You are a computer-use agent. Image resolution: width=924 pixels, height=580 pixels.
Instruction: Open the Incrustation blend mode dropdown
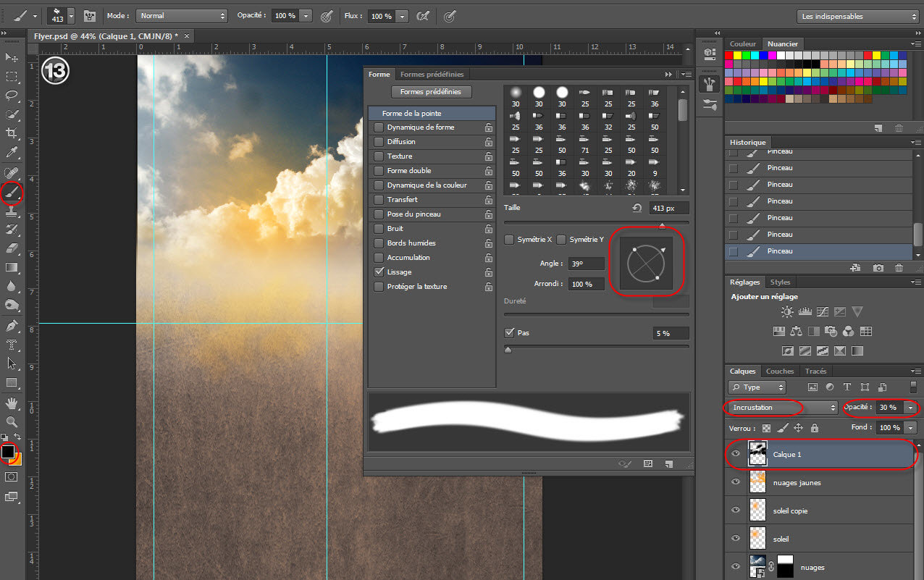click(x=782, y=408)
